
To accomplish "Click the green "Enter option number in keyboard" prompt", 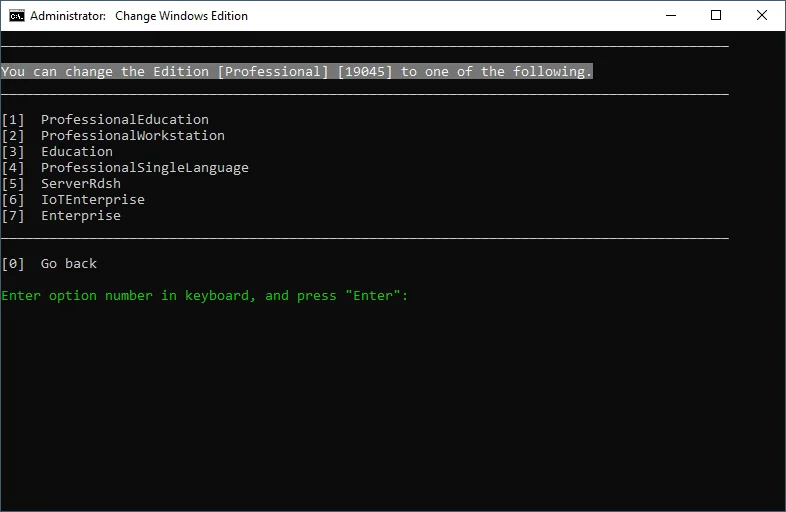I will pyautogui.click(x=205, y=296).
